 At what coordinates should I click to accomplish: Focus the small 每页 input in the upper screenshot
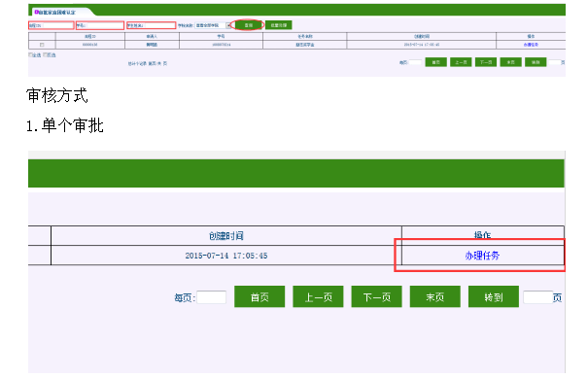pyautogui.click(x=416, y=62)
